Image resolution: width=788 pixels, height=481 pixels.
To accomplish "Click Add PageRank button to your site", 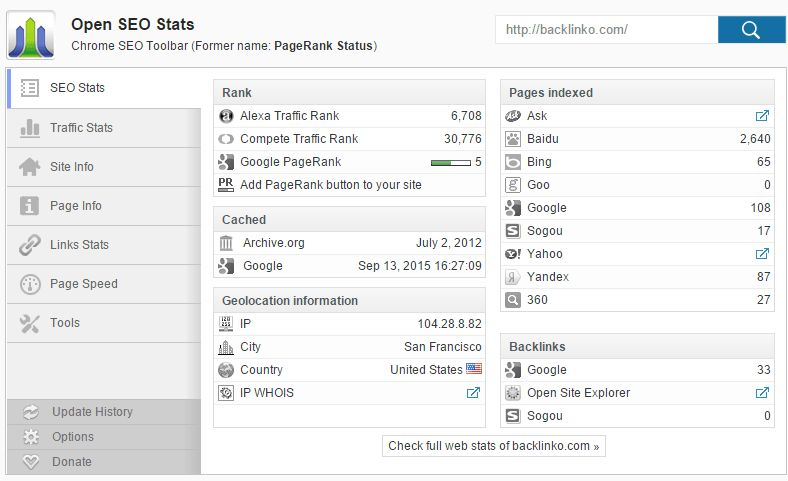I will tap(331, 185).
